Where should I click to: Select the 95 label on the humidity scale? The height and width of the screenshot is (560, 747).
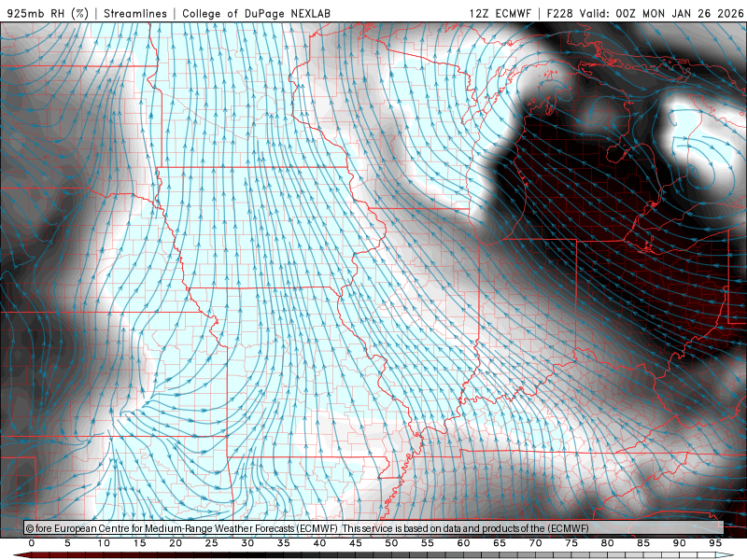715,543
